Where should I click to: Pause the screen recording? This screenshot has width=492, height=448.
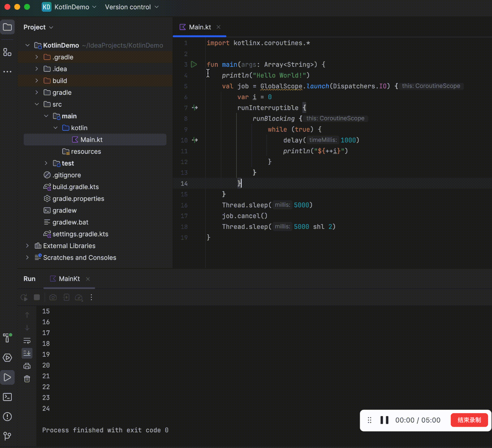click(x=384, y=420)
